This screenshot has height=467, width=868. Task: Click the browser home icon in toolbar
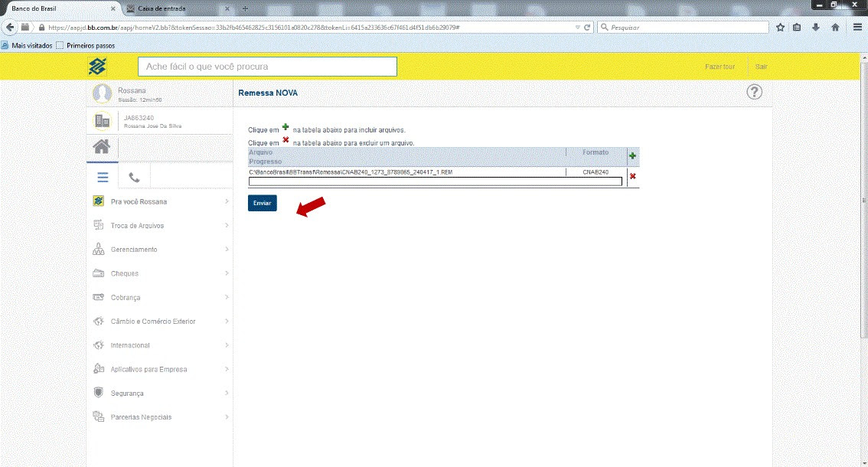[x=835, y=27]
